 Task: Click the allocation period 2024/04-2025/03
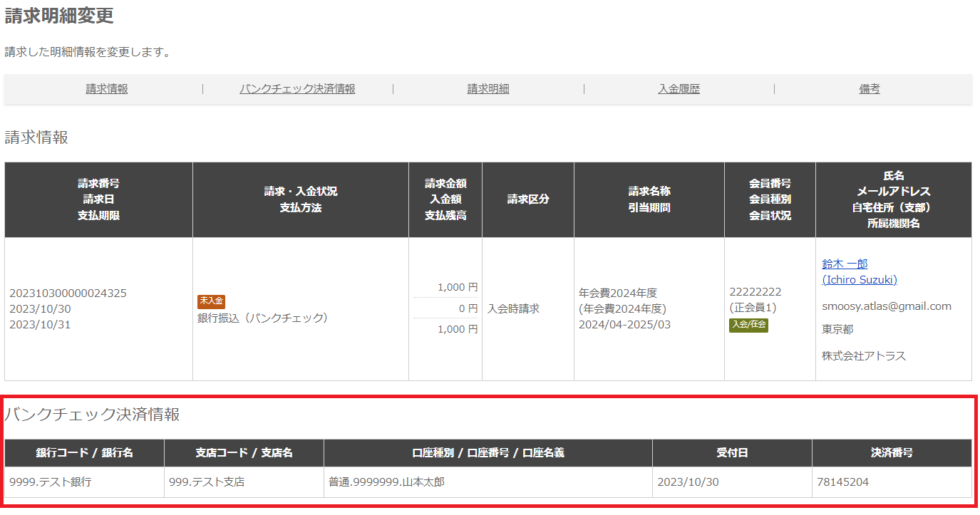624,324
